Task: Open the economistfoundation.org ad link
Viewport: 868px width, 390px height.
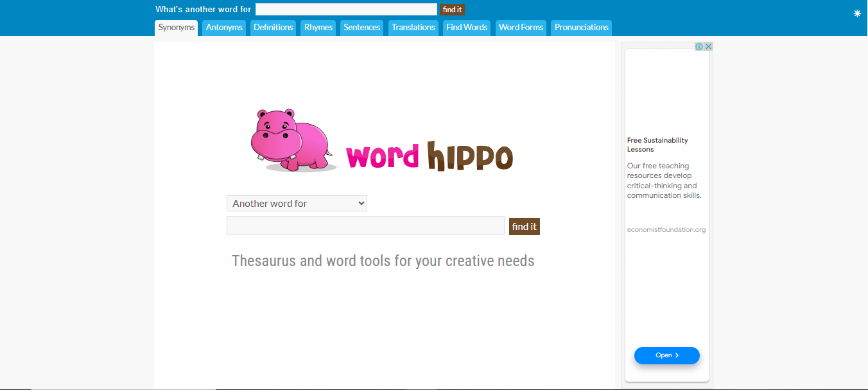Action: pyautogui.click(x=666, y=230)
